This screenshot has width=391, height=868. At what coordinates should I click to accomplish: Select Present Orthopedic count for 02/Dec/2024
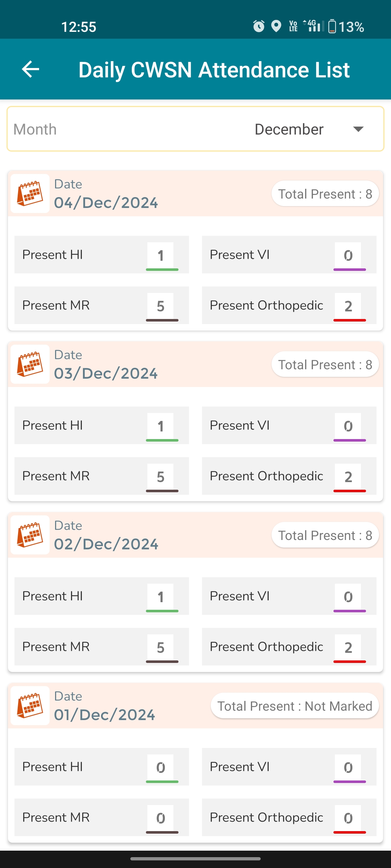(348, 647)
